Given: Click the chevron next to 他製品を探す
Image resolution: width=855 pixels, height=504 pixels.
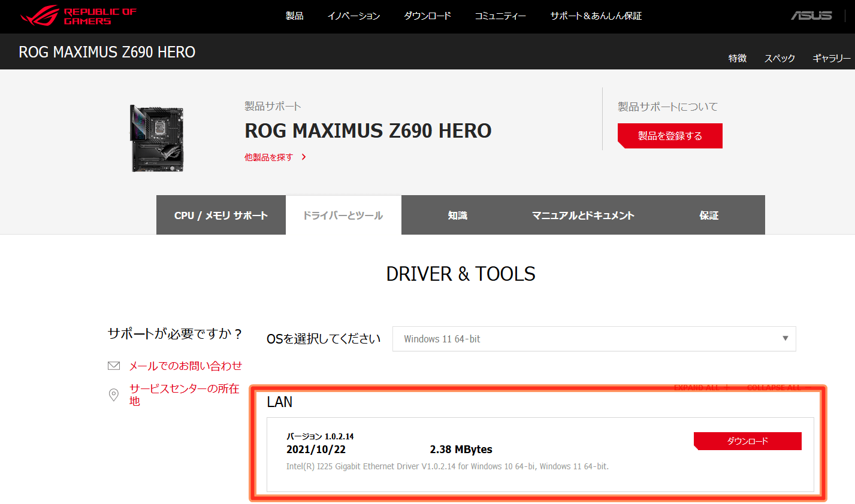Looking at the screenshot, I should (304, 157).
